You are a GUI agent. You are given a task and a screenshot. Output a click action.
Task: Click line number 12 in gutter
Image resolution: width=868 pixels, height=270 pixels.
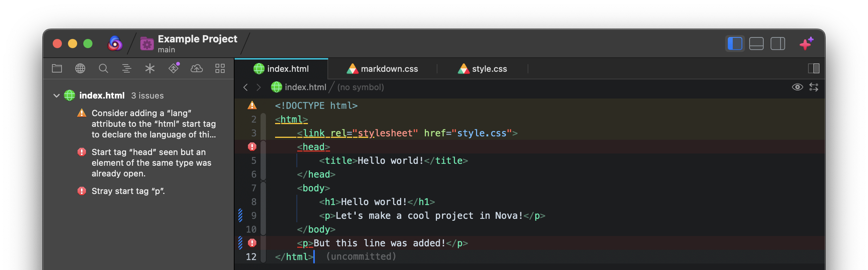pos(251,257)
